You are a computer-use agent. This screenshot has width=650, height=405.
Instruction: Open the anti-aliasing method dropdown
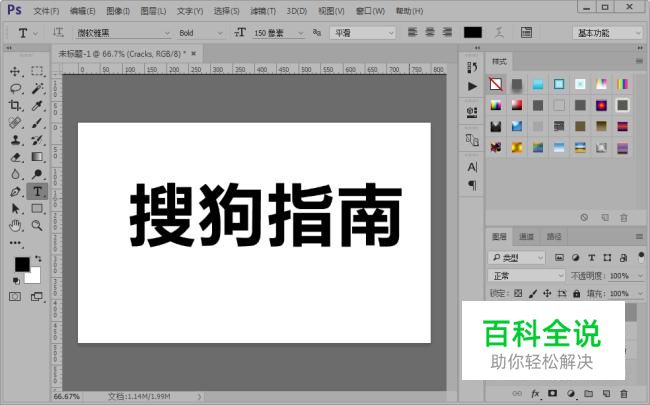click(363, 33)
